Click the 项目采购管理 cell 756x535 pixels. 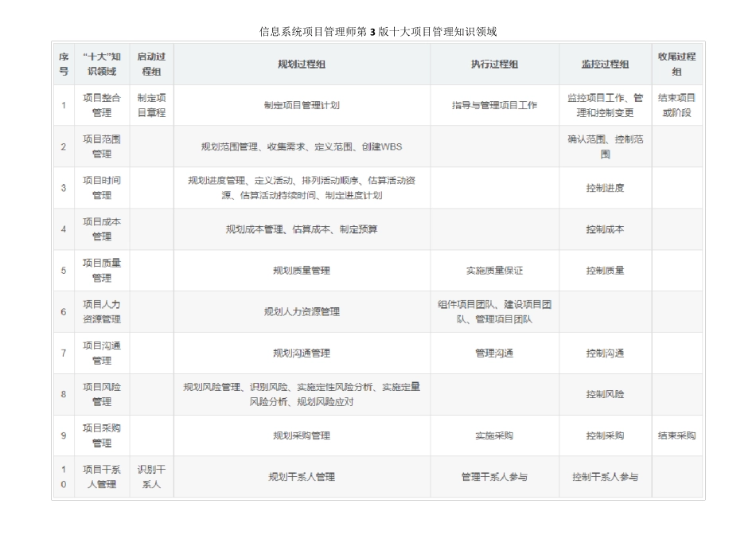(102, 435)
